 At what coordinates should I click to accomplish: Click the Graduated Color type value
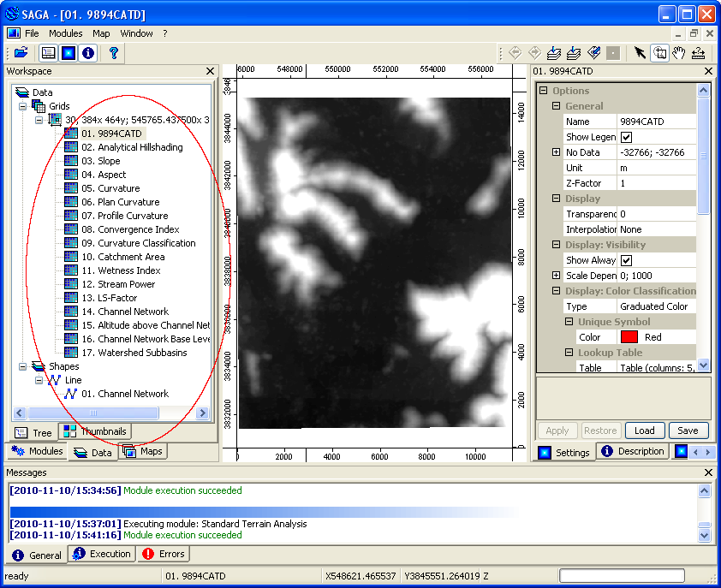pyautogui.click(x=657, y=306)
